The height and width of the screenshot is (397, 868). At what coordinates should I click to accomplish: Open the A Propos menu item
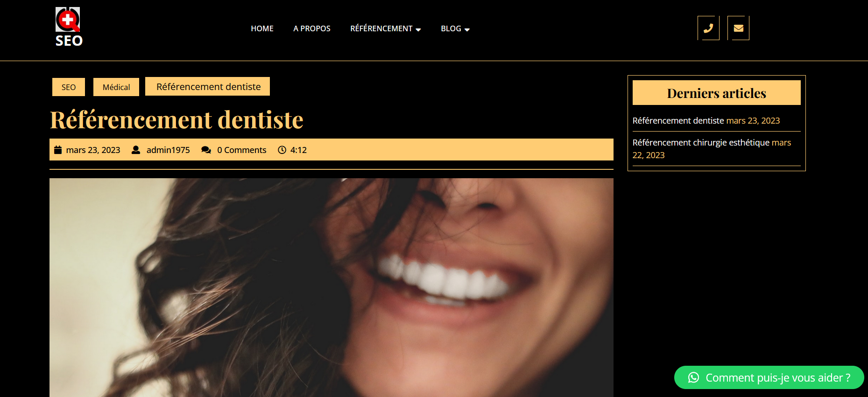point(312,28)
